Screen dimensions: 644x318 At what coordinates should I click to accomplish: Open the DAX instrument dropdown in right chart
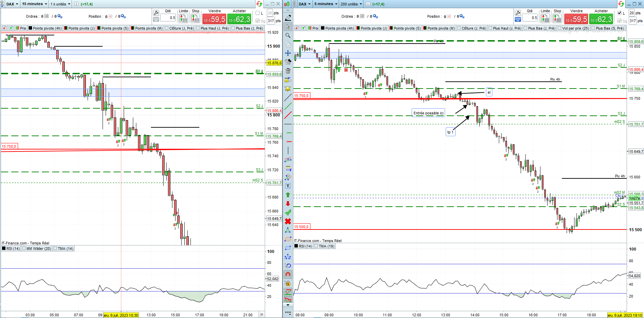coord(305,4)
